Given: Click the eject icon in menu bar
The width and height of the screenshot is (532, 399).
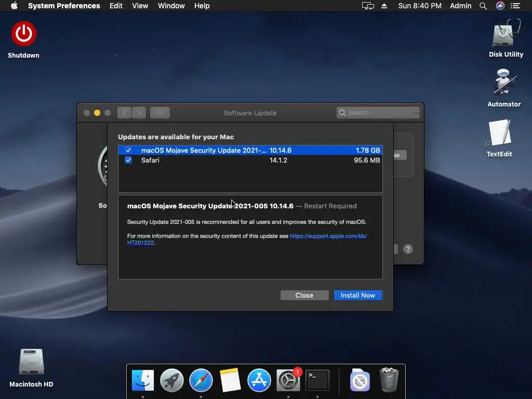Looking at the screenshot, I should pos(384,6).
